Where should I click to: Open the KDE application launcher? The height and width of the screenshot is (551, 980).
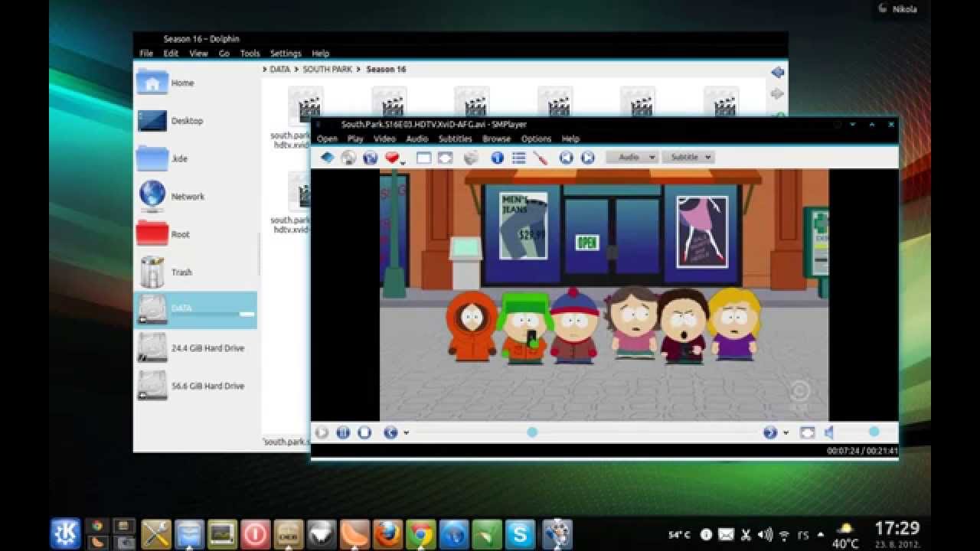point(65,533)
